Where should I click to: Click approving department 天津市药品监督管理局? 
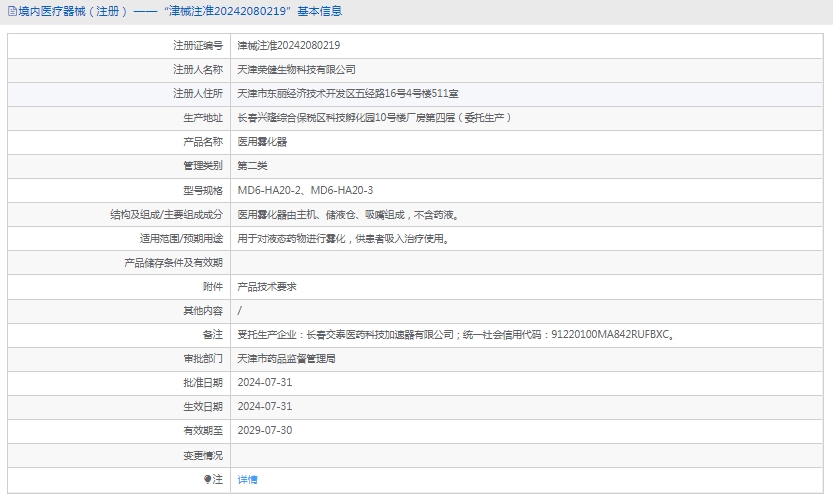coord(286,358)
